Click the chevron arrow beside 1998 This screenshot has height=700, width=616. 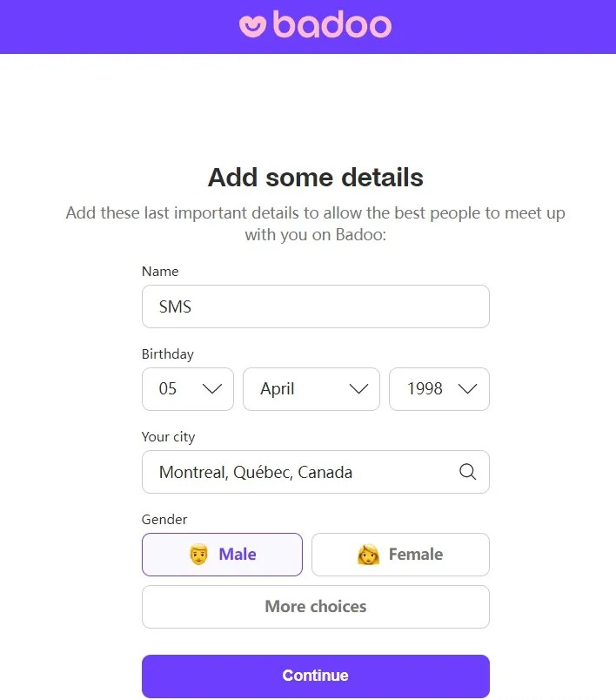point(467,389)
